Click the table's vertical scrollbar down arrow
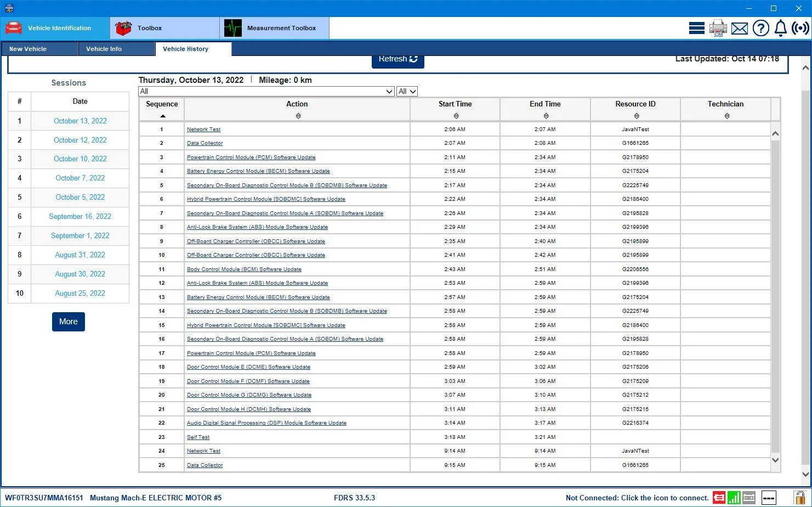The image size is (812, 507). coord(775,460)
